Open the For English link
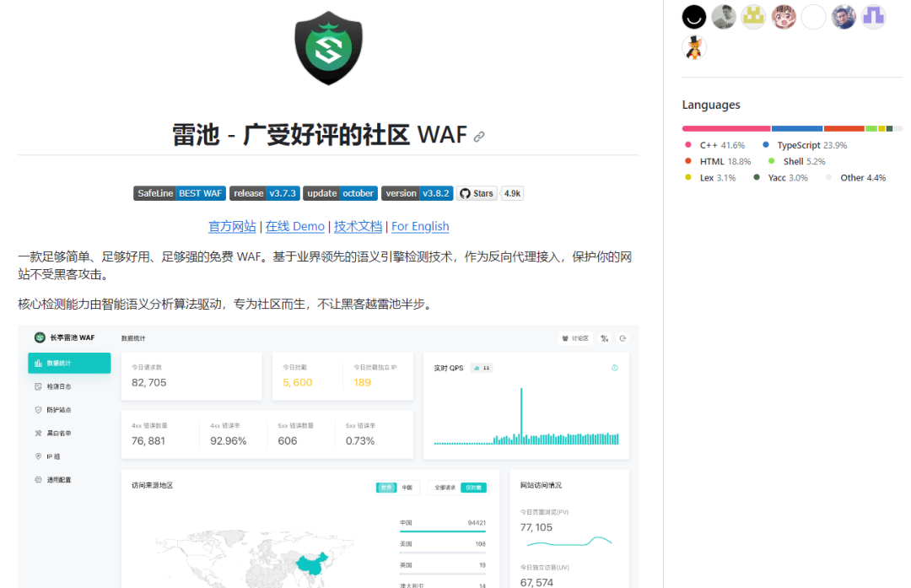This screenshot has height=588, width=911. click(420, 226)
